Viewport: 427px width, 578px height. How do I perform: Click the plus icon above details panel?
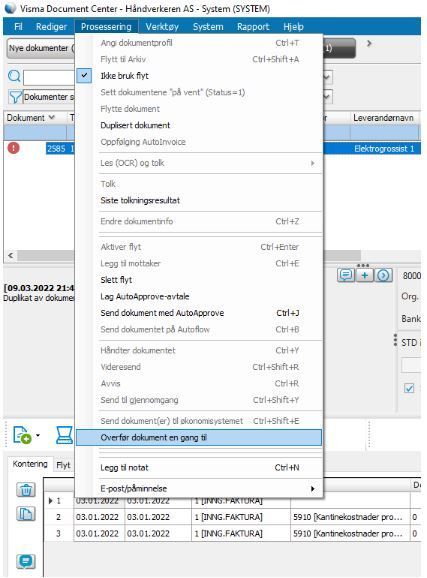pyautogui.click(x=364, y=275)
